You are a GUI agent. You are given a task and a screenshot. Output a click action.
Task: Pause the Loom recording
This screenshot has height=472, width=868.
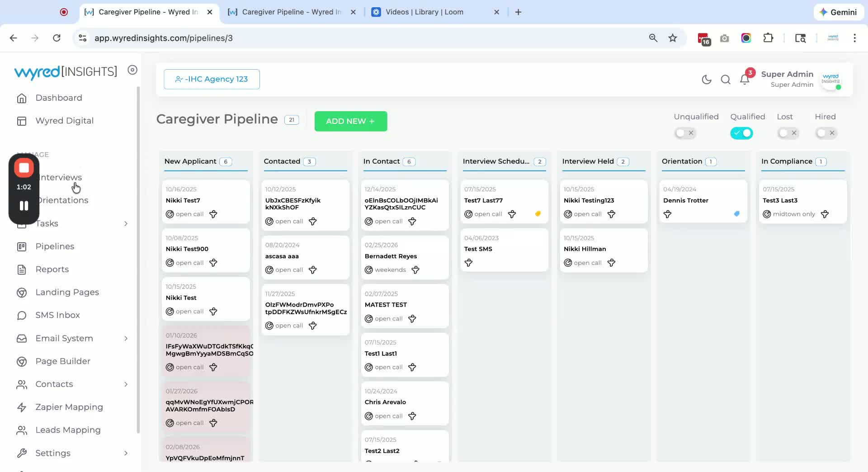click(x=24, y=206)
